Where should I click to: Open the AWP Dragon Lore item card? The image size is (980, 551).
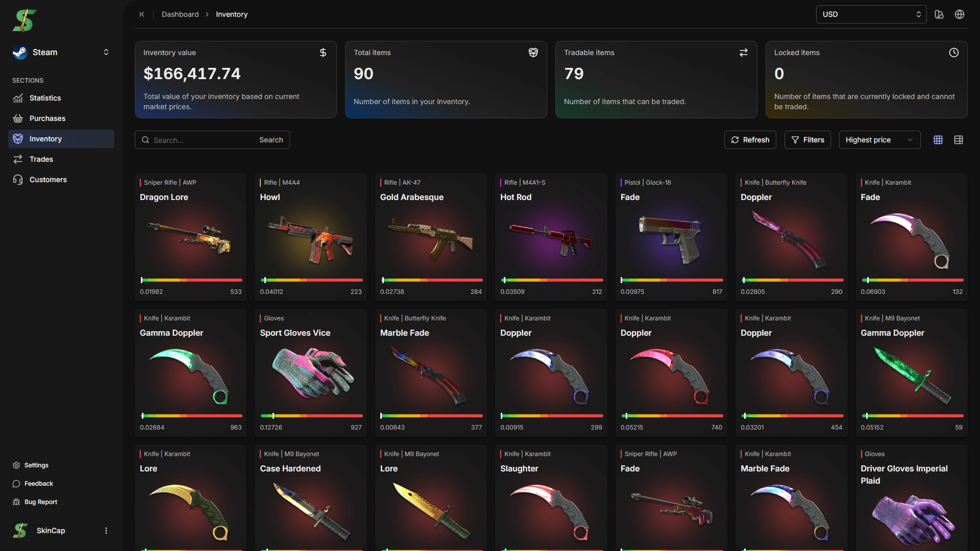click(x=190, y=237)
